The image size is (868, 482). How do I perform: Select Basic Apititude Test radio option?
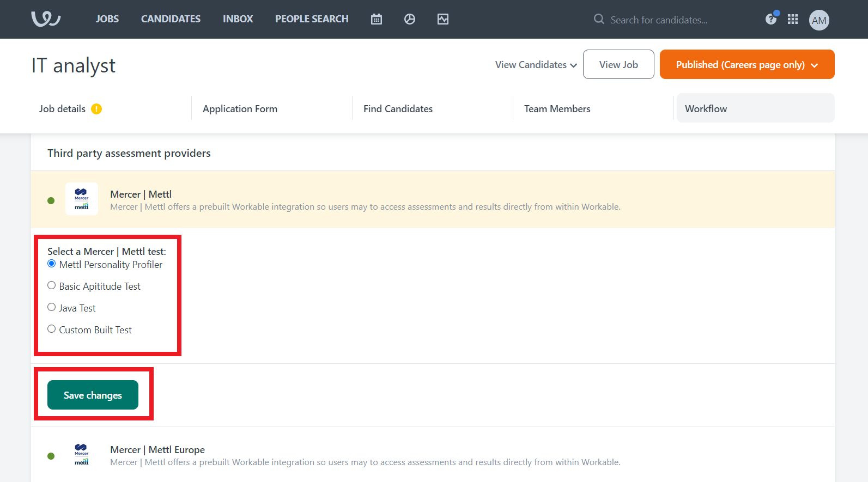[x=52, y=285]
